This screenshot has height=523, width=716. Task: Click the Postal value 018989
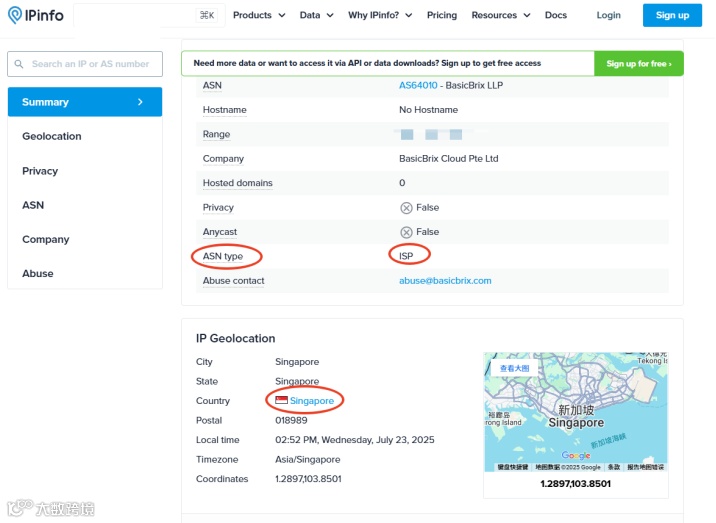291,420
